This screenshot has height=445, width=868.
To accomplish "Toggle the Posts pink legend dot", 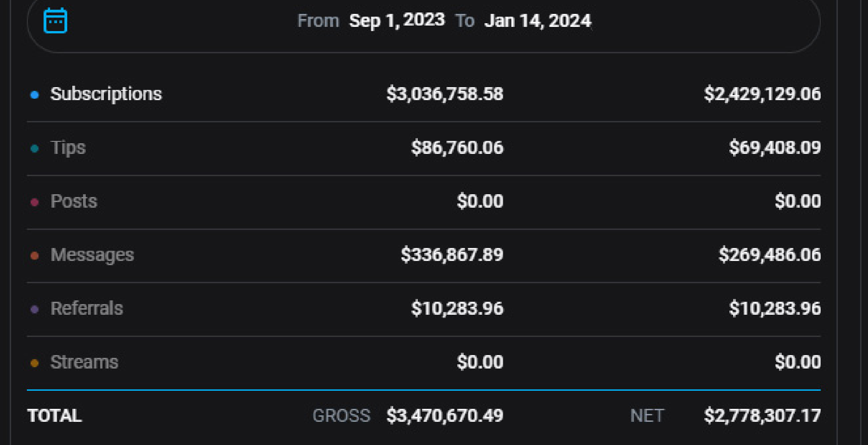I will (x=34, y=202).
